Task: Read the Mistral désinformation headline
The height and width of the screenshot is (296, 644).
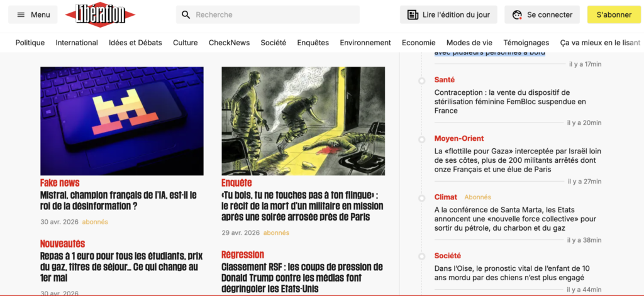Action: coord(118,200)
